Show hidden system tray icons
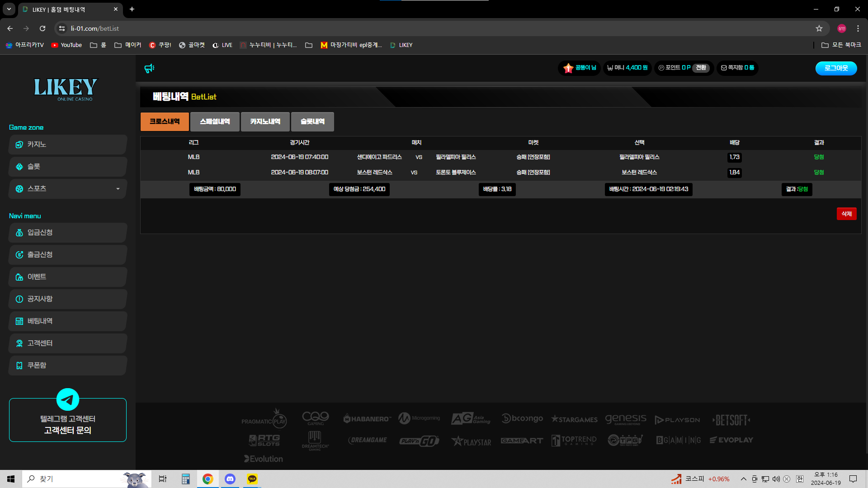Image resolution: width=868 pixels, height=488 pixels. [743, 479]
